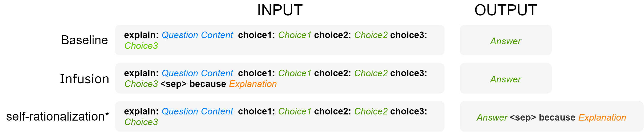Click Question Content in the Infusion input
The width and height of the screenshot is (644, 132).
(197, 73)
